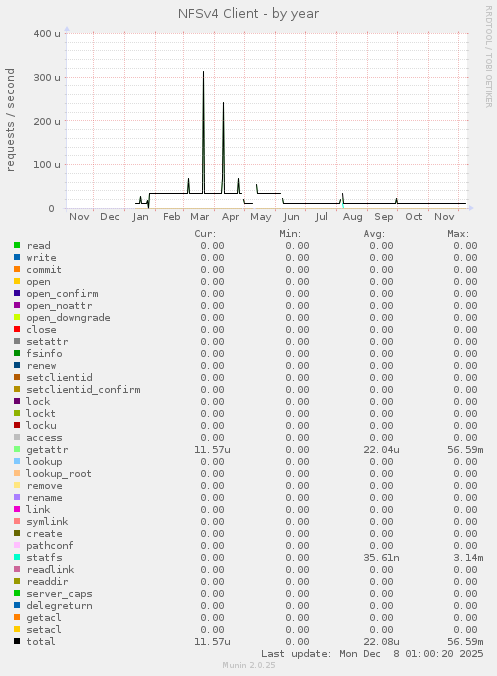Image resolution: width=497 pixels, height=676 pixels.
Task: Click the Min: column header
Action: click(x=290, y=234)
